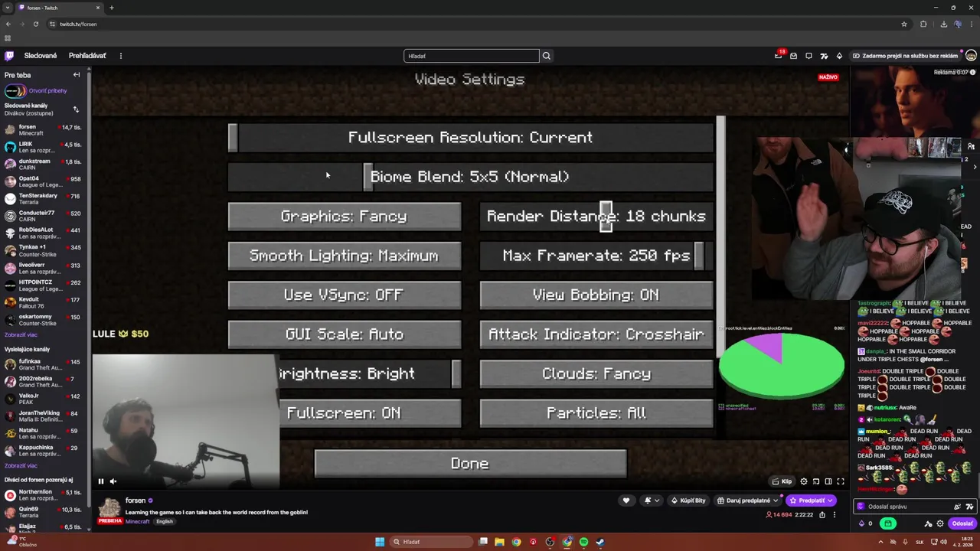Screen dimensions: 980x551
Task: Open Predplatiť subscribe dropdown
Action: pos(810,500)
